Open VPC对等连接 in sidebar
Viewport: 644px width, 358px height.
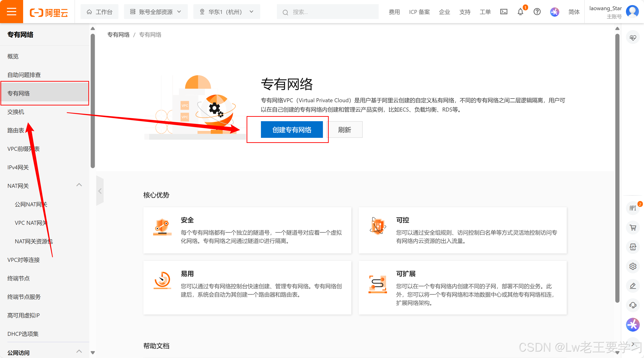(x=44, y=260)
